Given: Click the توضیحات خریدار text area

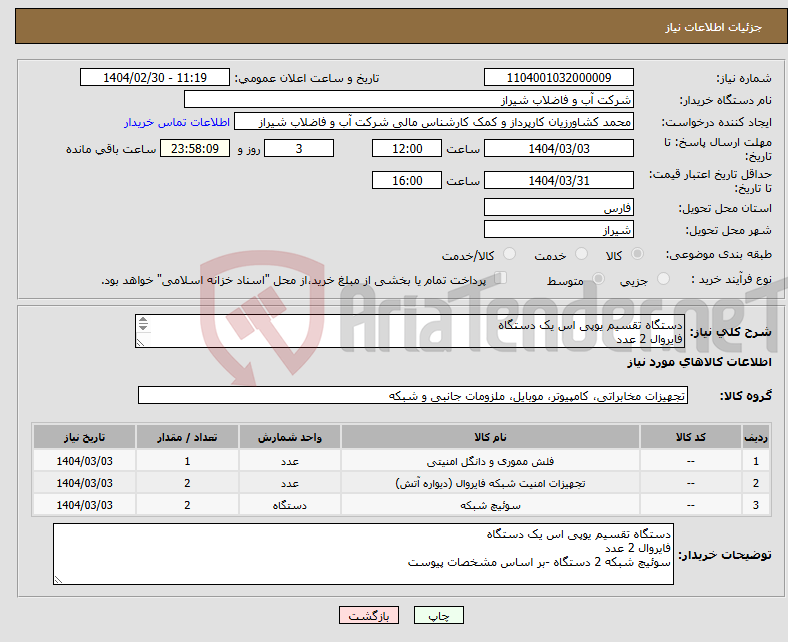Looking at the screenshot, I should [363, 554].
